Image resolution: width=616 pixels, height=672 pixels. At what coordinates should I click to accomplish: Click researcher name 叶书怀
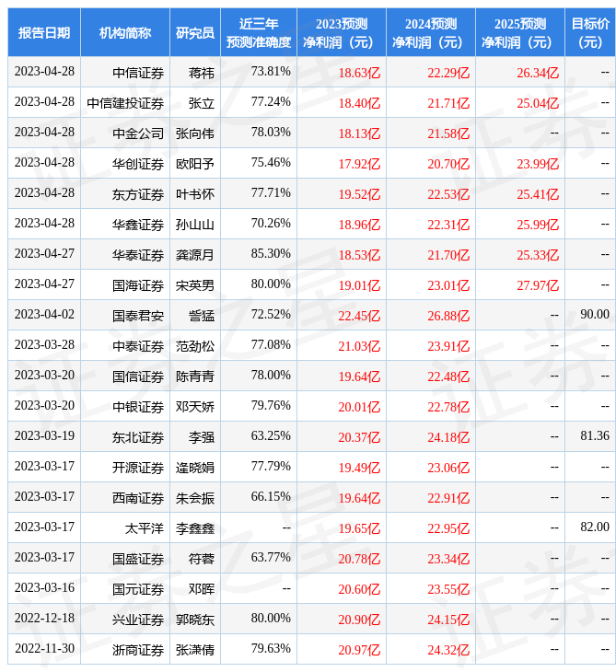[195, 194]
